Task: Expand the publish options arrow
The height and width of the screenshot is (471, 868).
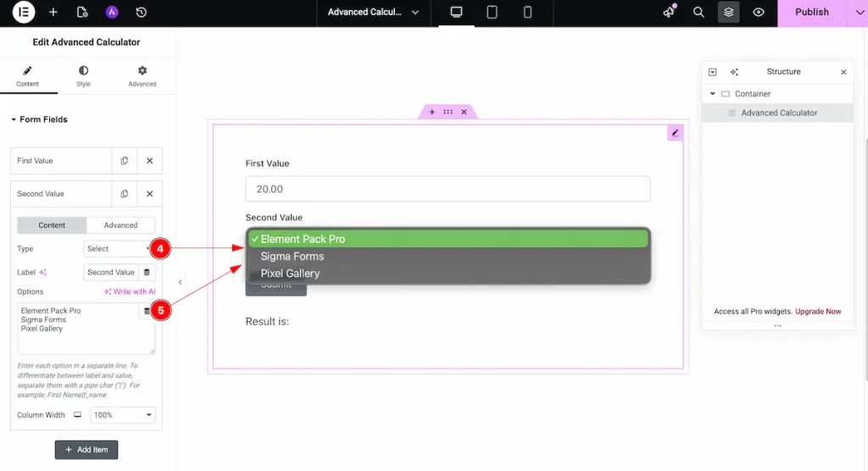Action: tap(859, 12)
